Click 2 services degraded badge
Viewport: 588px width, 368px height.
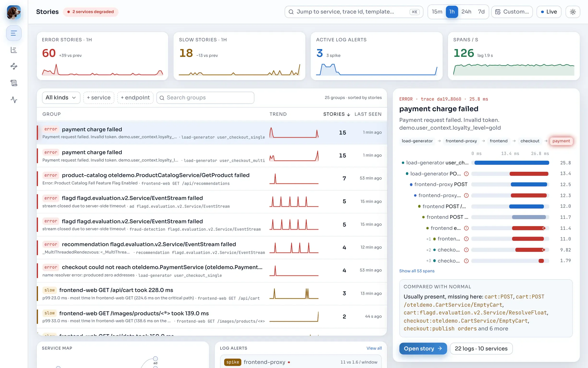coord(91,12)
